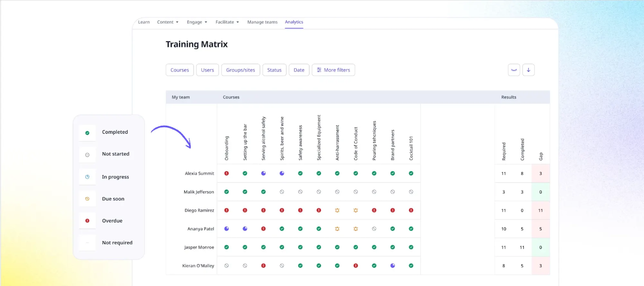
Task: Click the Overdue red legend icon
Action: [87, 221]
